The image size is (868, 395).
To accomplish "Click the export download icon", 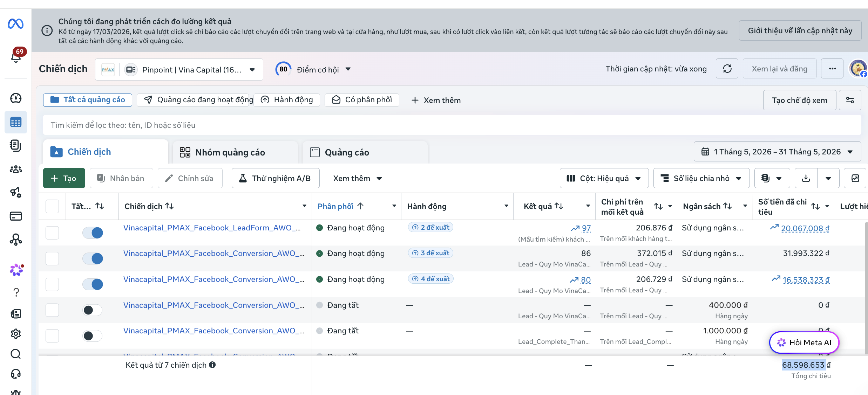I will click(806, 178).
